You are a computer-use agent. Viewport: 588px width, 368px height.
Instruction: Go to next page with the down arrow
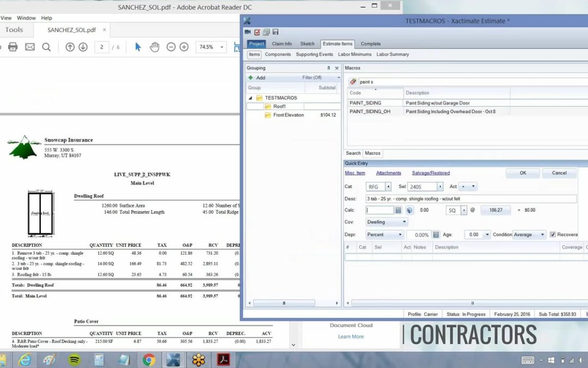[83, 47]
